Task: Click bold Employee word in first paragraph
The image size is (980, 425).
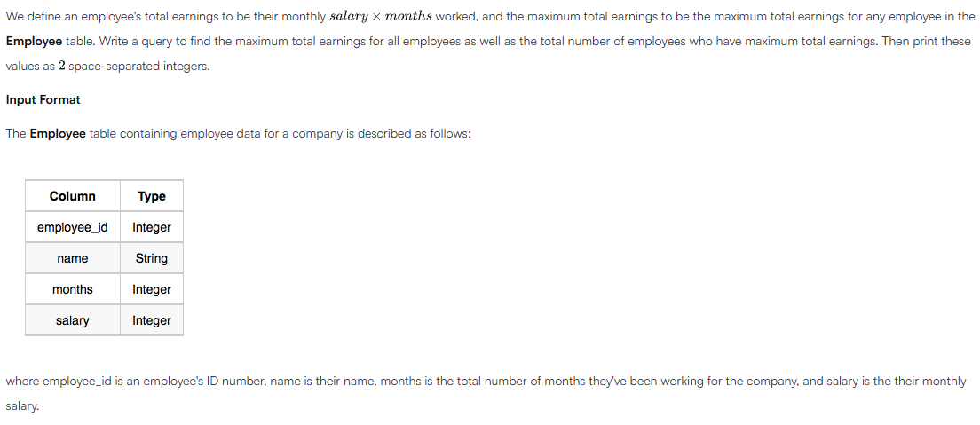Action: coord(34,42)
